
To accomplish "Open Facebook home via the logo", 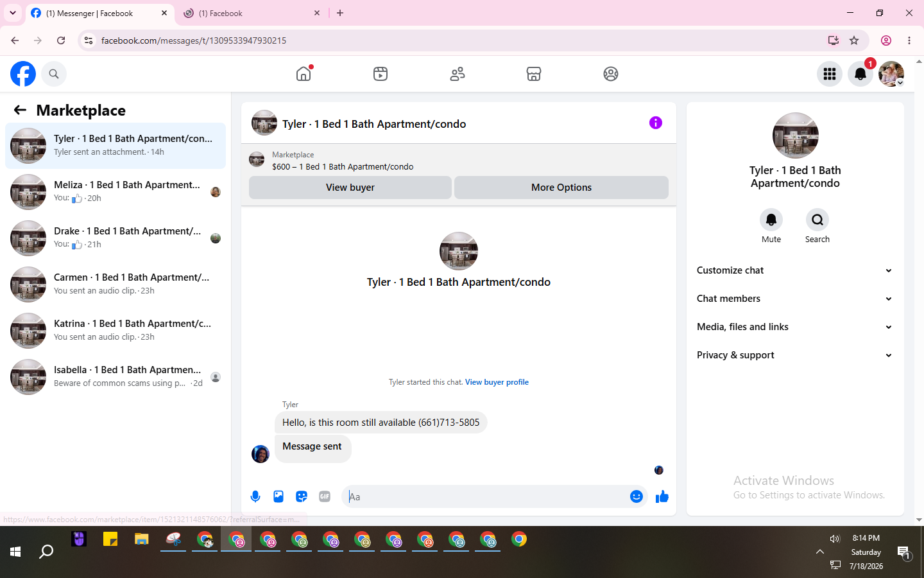I will click(x=23, y=74).
